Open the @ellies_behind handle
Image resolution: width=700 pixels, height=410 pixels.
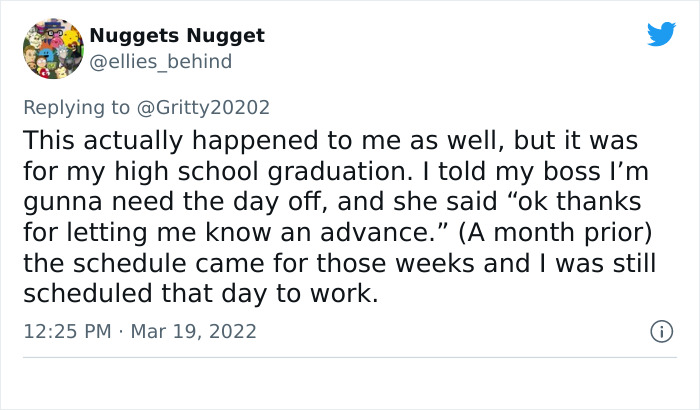point(160,62)
